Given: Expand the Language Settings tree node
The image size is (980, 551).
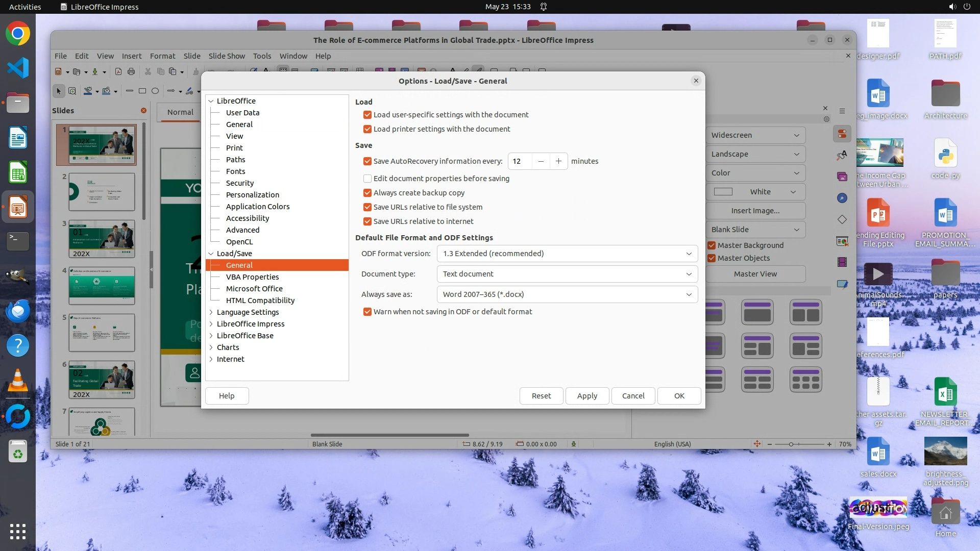Looking at the screenshot, I should click(211, 312).
